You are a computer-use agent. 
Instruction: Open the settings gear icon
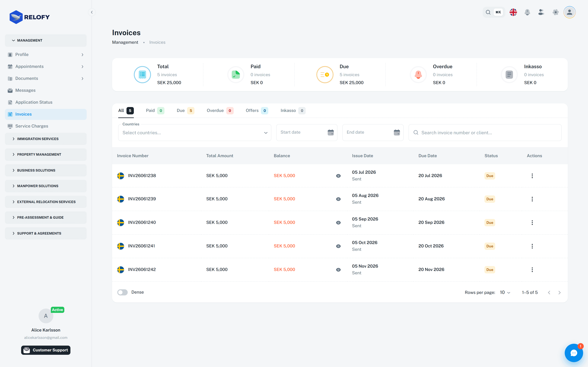point(555,12)
